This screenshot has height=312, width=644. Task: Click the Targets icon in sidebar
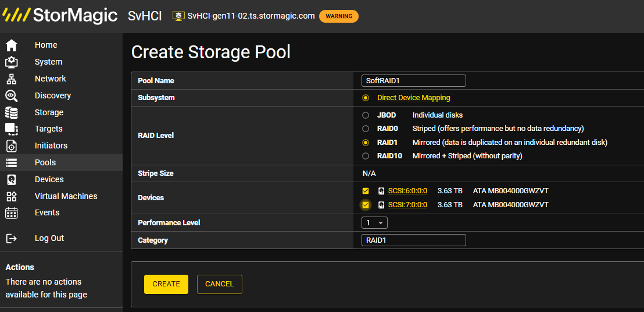[x=11, y=129]
